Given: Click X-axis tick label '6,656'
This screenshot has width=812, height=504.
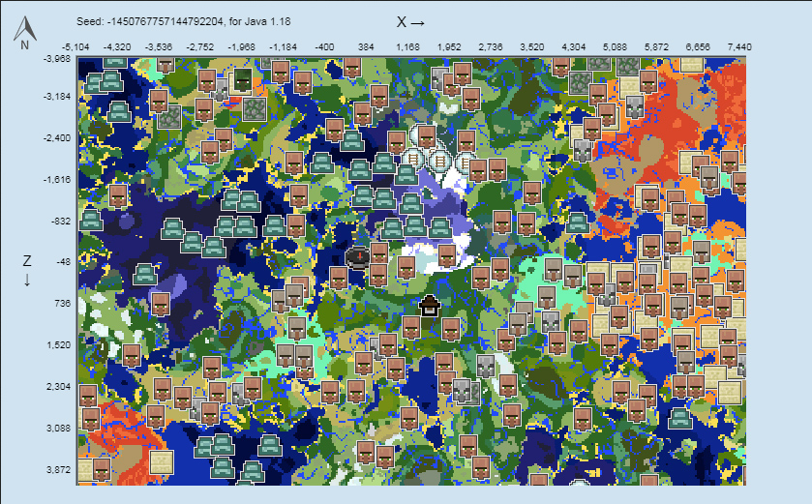Looking at the screenshot, I should [698, 47].
